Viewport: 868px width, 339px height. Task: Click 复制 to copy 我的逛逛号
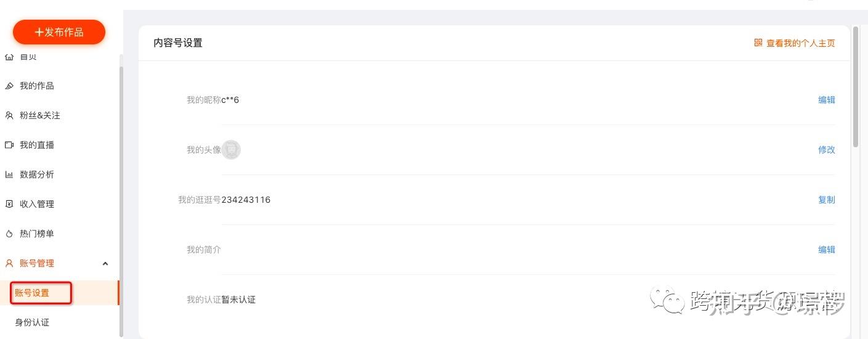tap(826, 200)
